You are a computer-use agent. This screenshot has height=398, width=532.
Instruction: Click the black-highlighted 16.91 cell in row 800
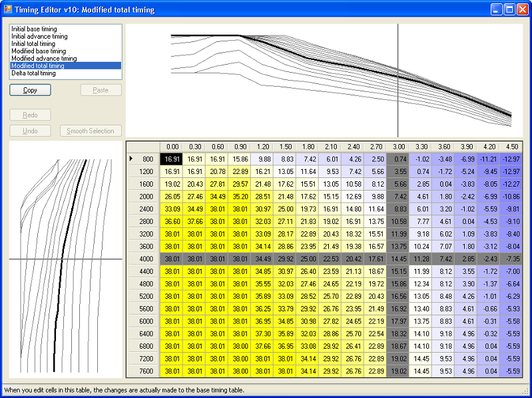[x=172, y=159]
